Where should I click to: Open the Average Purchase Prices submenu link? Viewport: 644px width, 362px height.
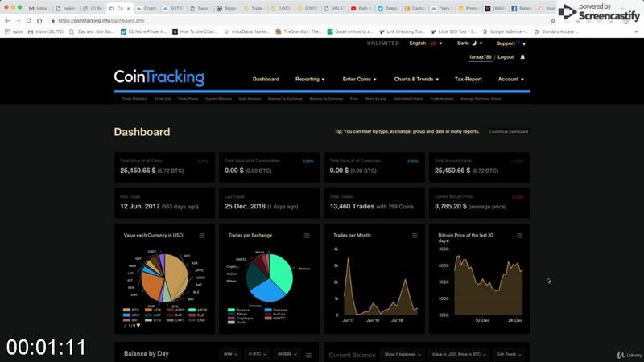click(481, 99)
